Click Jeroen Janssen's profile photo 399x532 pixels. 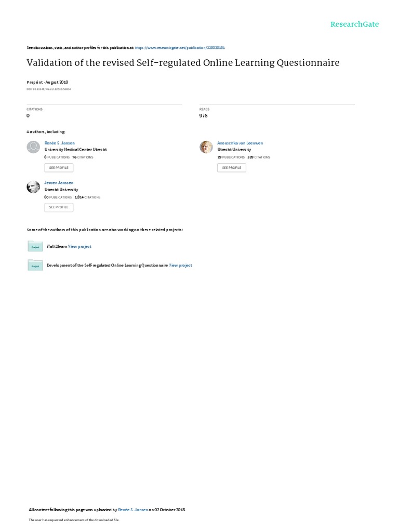[x=33, y=187]
